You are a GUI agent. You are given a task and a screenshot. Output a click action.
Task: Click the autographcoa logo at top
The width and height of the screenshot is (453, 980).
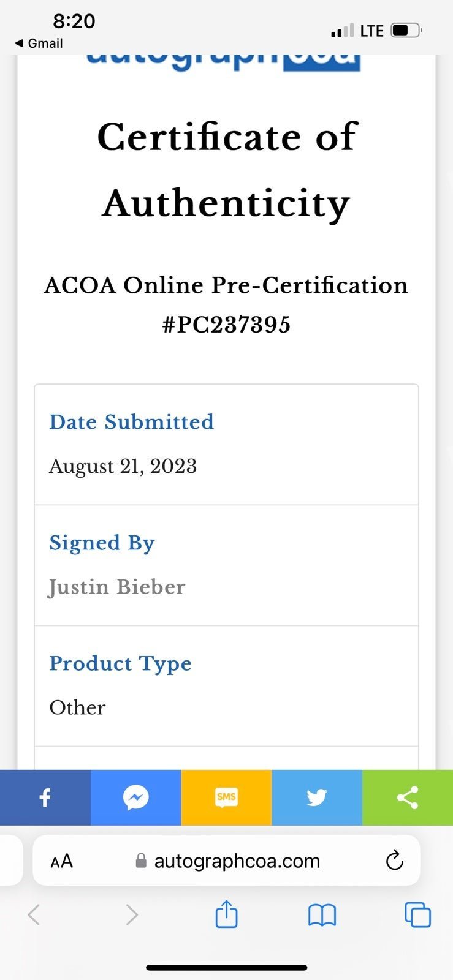[x=223, y=61]
